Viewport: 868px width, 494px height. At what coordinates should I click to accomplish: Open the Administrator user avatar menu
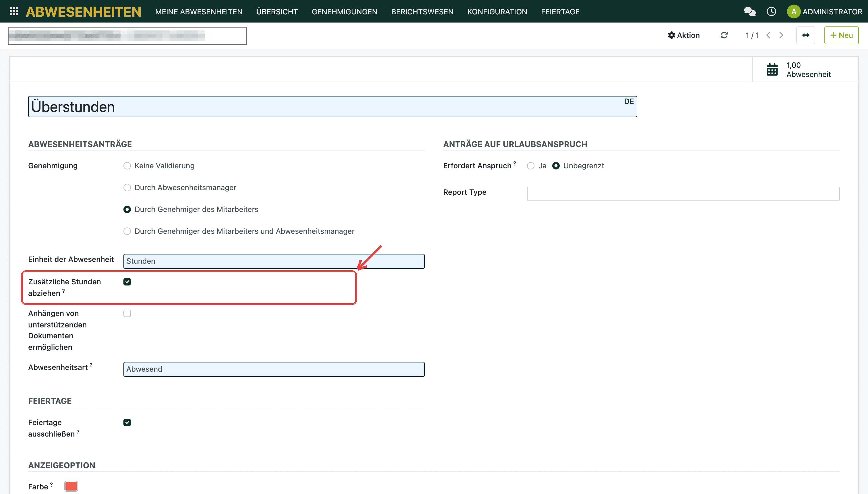coord(825,11)
